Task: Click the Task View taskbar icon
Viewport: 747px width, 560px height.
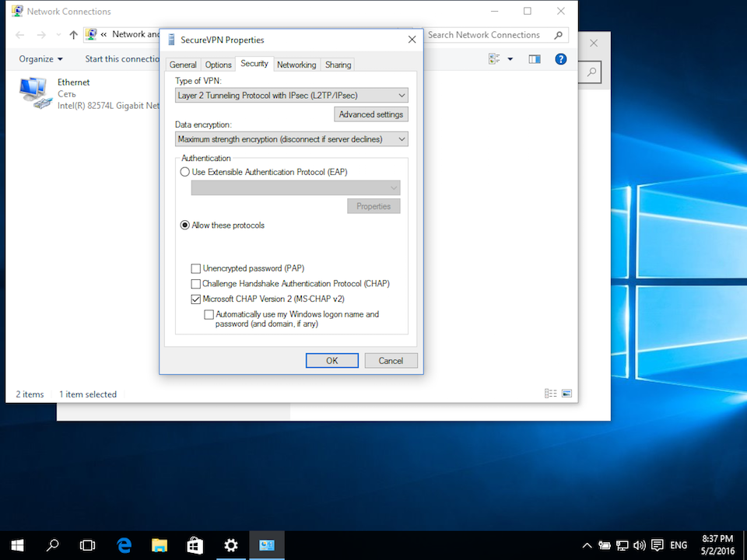Action: point(87,545)
